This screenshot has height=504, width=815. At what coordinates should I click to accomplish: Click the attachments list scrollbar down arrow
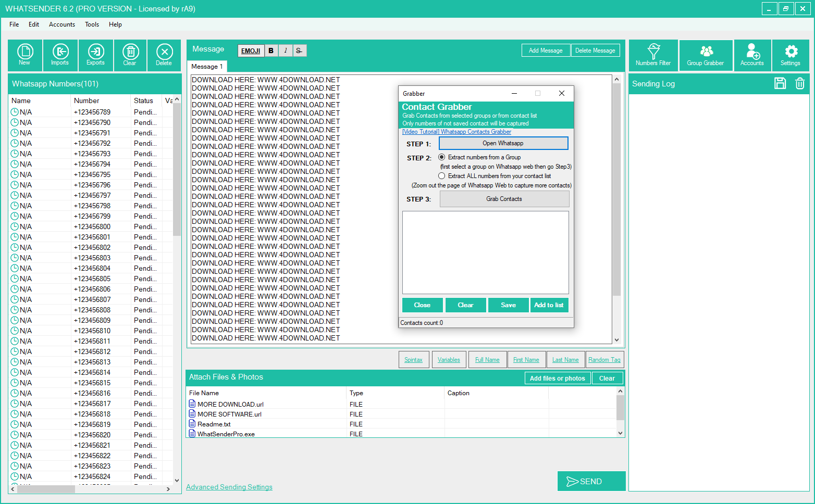pos(620,433)
